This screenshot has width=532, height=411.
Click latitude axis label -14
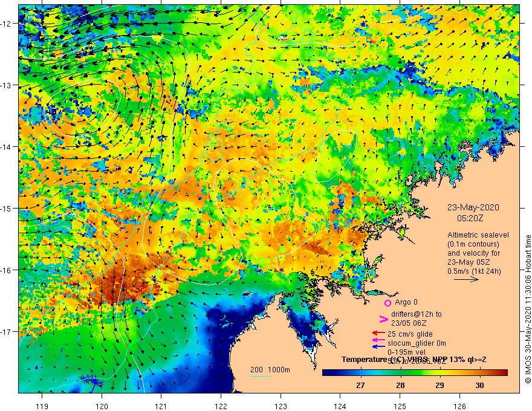coord(6,147)
